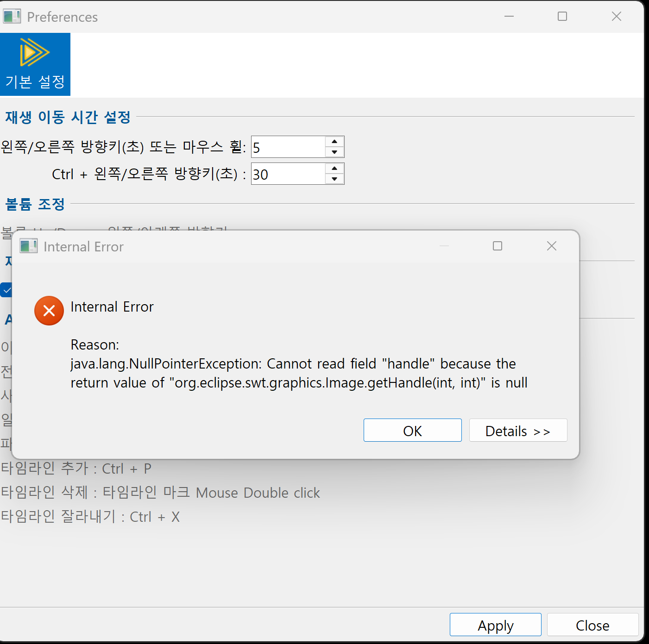Minimize the Preferences window
Viewport: 649px width, 644px height.
[x=509, y=17]
